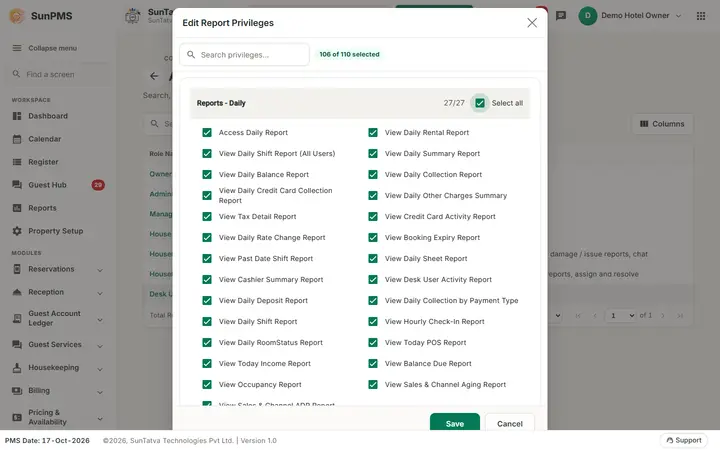Expand the Guest Account Ledger chevron
Image resolution: width=720 pixels, height=450 pixels.
pyautogui.click(x=100, y=319)
